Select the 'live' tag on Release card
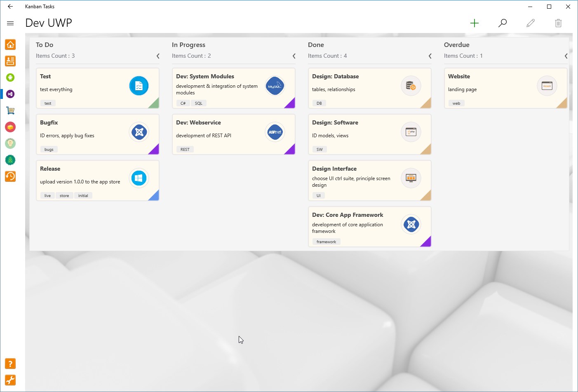The height and width of the screenshot is (392, 578). [x=47, y=196]
